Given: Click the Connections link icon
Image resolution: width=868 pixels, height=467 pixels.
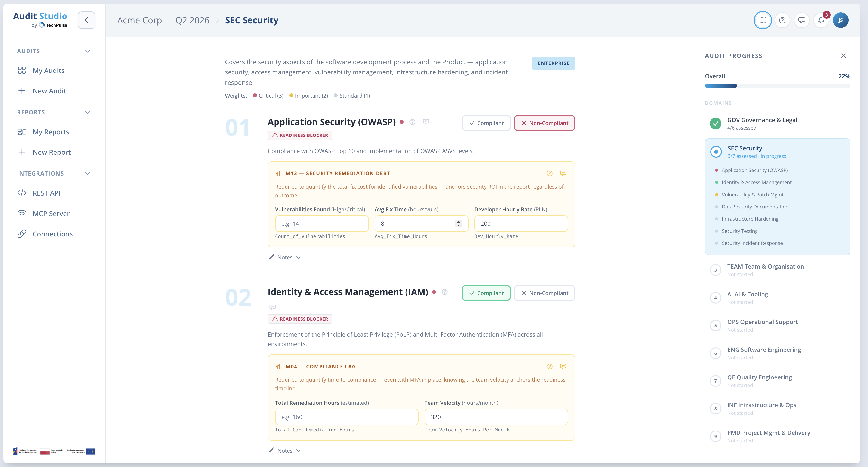Looking at the screenshot, I should (22, 234).
